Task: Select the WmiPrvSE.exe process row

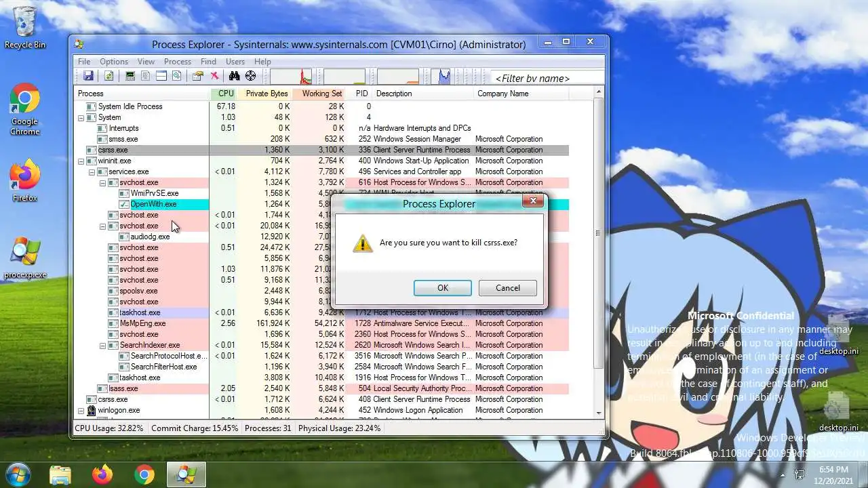Action: [x=321, y=193]
